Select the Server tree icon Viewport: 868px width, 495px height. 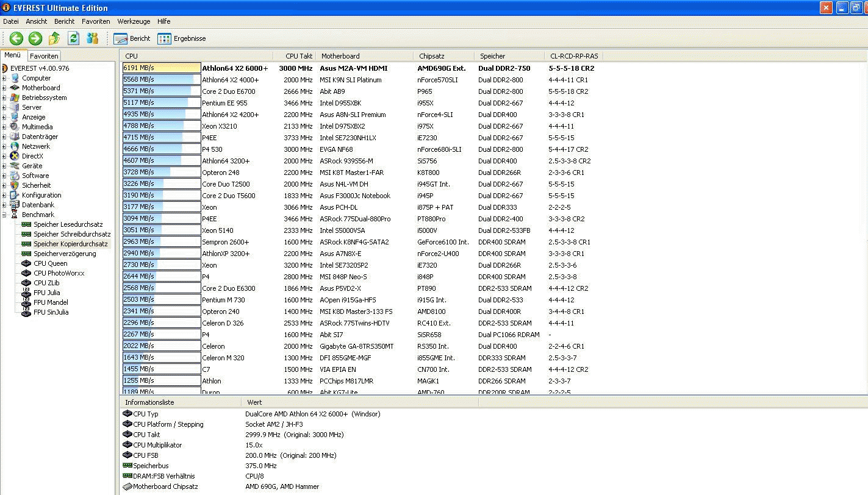[x=15, y=107]
